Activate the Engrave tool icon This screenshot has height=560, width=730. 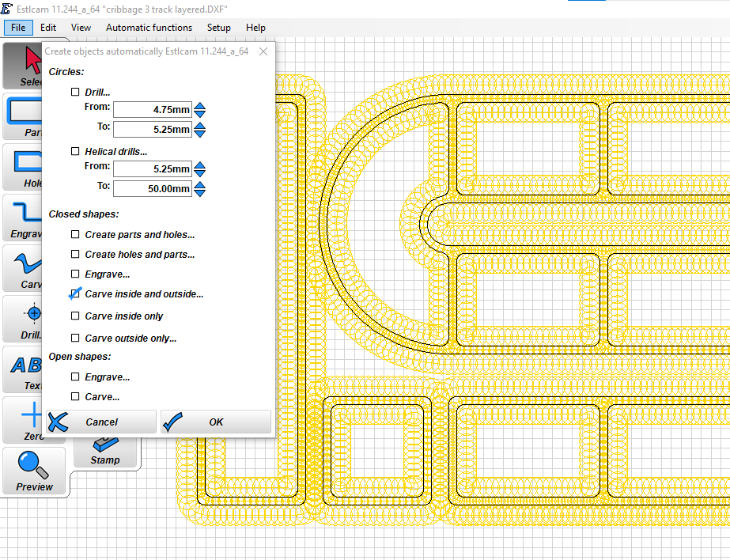click(22, 217)
